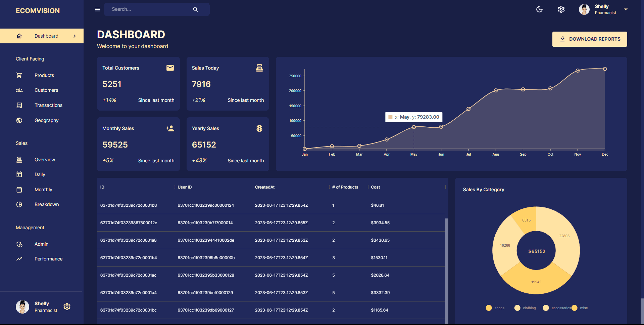Click the Geography globe icon

tap(19, 120)
